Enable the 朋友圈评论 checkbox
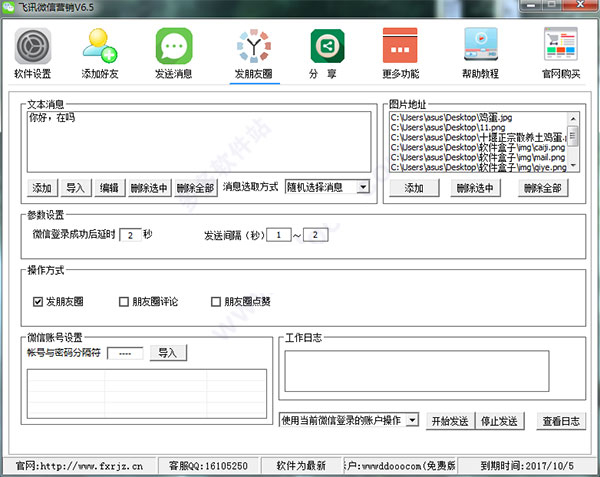The image size is (600, 477). 124,302
